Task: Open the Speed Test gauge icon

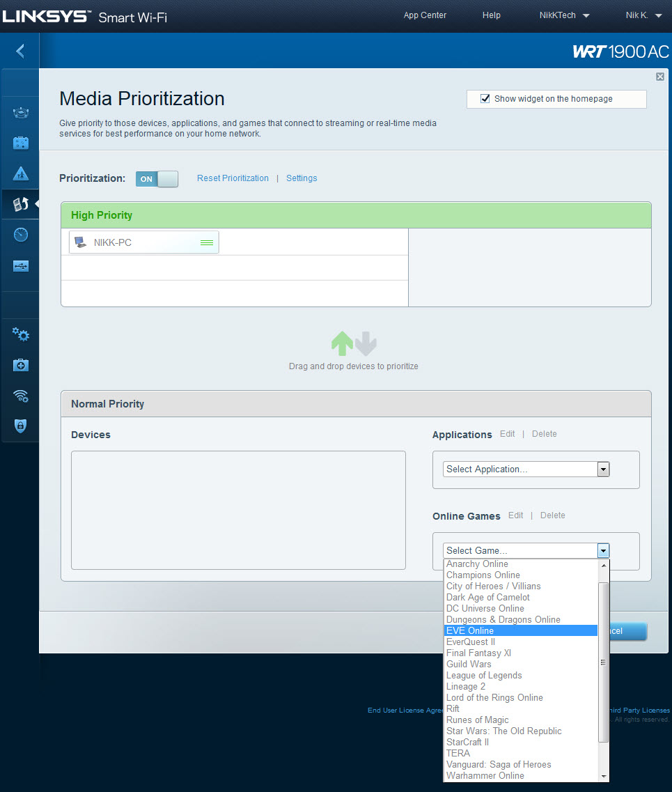Action: click(21, 235)
